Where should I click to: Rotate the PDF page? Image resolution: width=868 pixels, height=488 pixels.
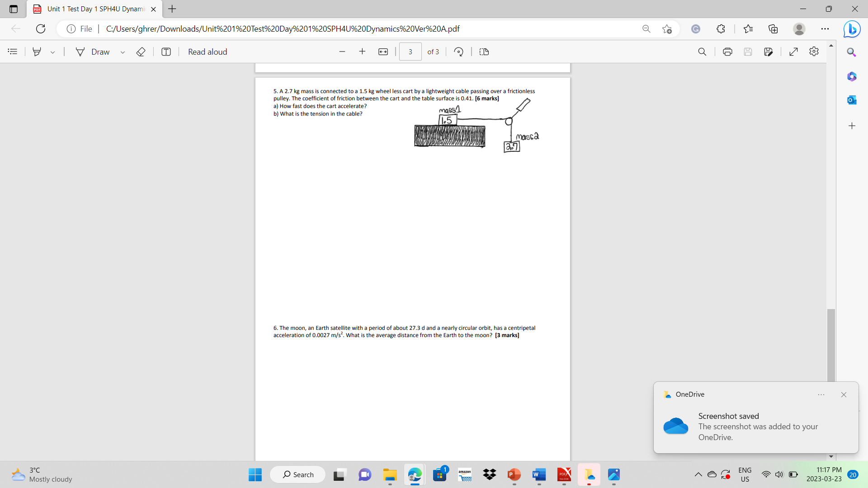[x=458, y=52]
